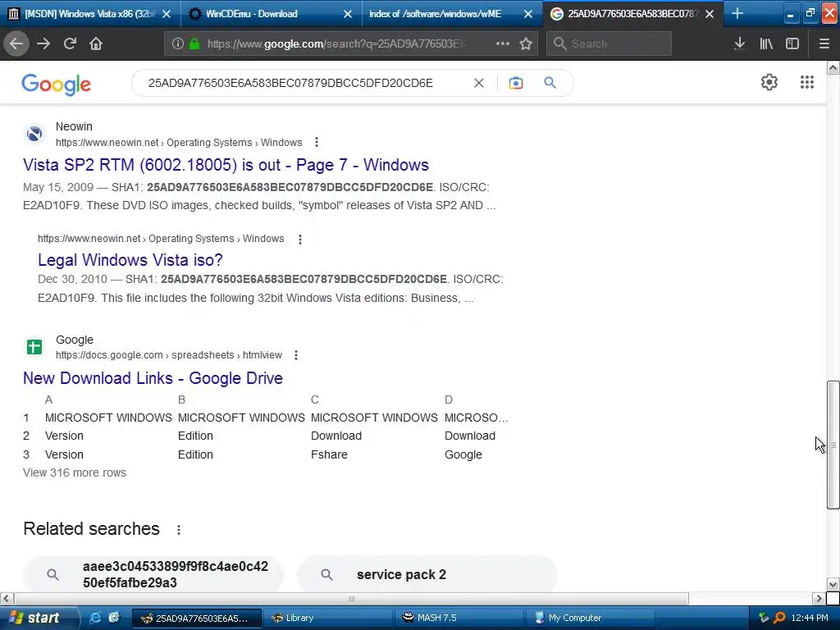Launch Internet Explorer from quick launch
Screen dimensions: 840x630
[95, 618]
